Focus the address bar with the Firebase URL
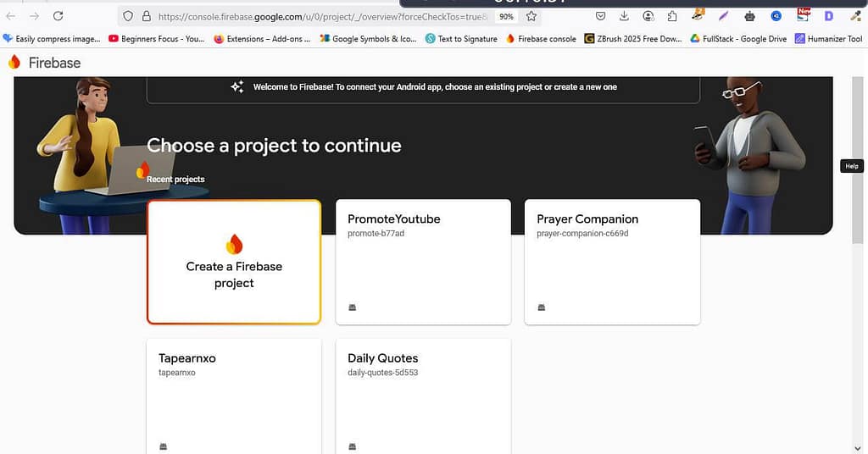 point(323,17)
